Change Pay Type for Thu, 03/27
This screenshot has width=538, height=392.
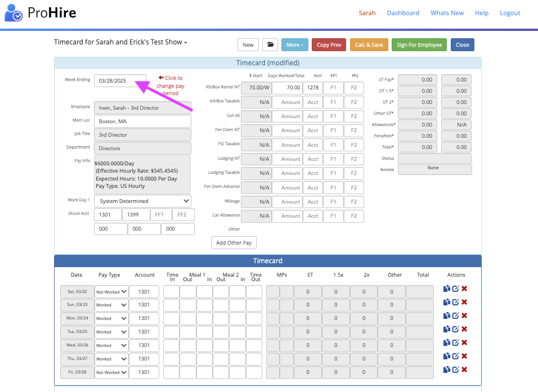tap(111, 359)
